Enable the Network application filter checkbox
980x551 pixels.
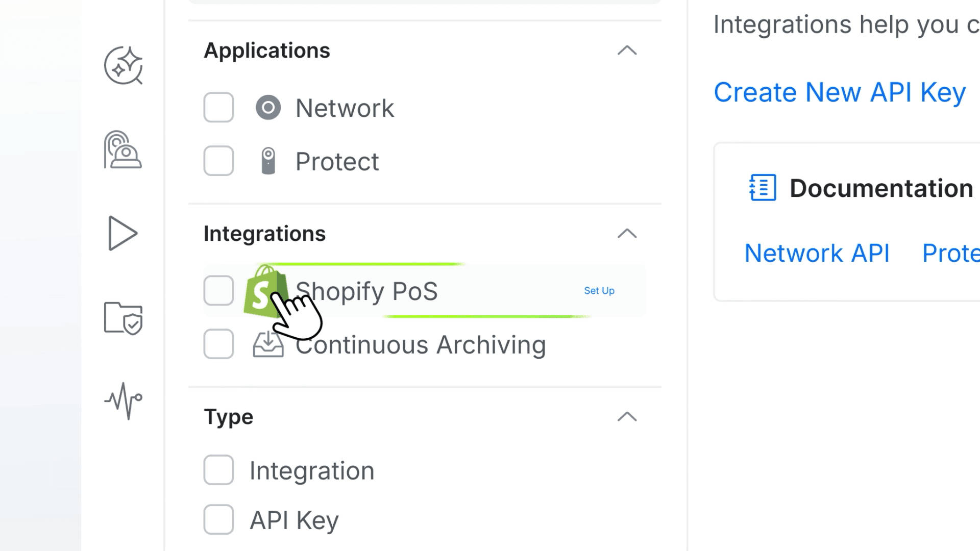tap(218, 108)
